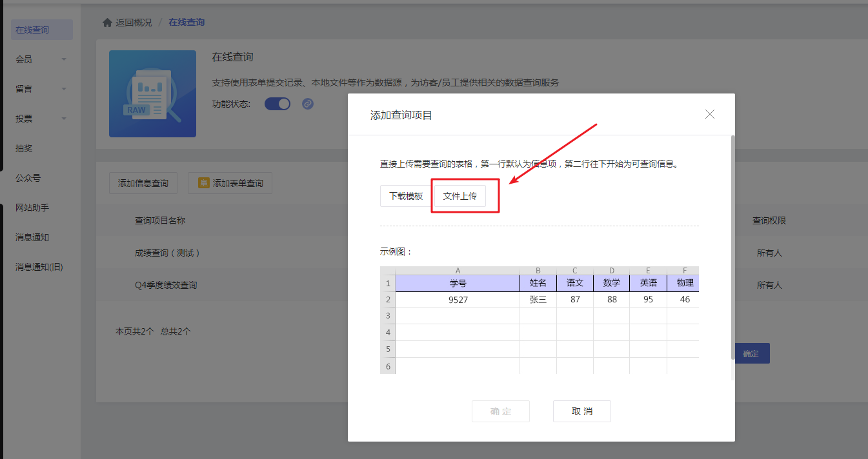
Task: Close the 添加查询项目 dialog with X
Action: [x=710, y=114]
